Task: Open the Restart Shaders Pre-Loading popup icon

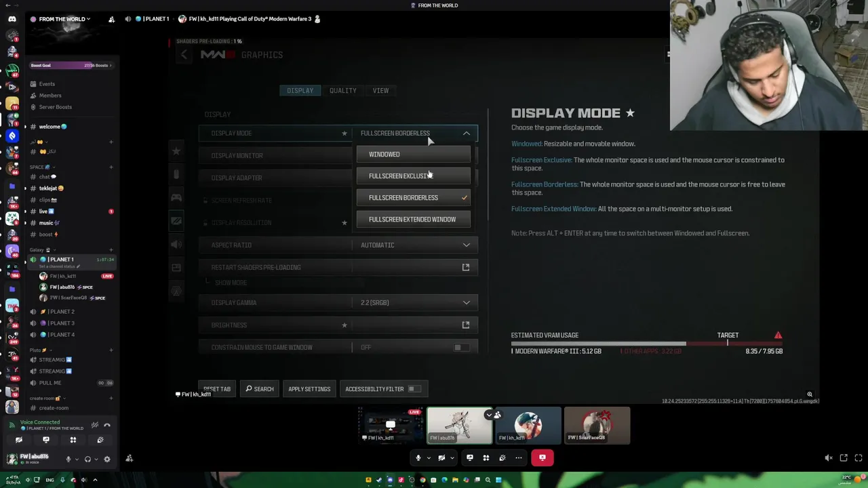Action: 466,267
